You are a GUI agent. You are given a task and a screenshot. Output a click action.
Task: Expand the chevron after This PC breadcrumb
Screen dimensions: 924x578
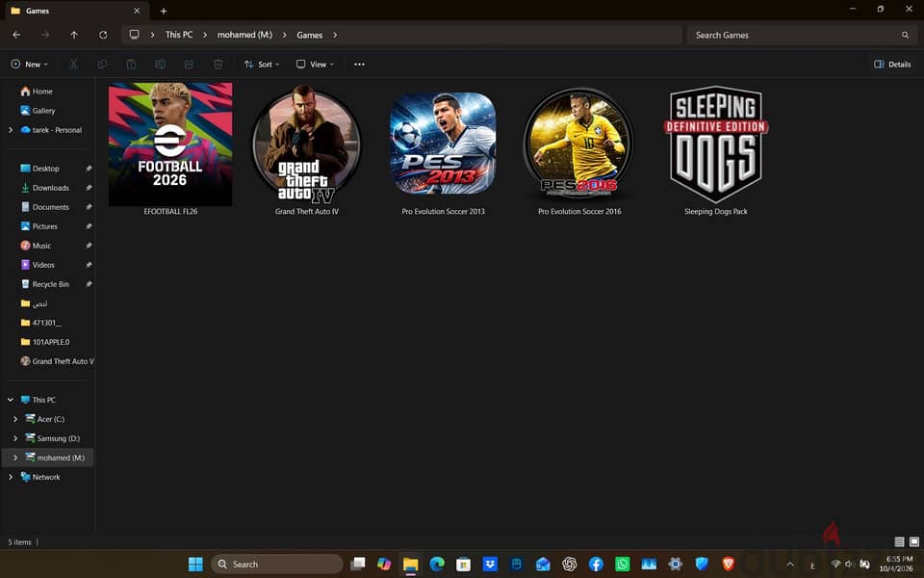coord(205,35)
